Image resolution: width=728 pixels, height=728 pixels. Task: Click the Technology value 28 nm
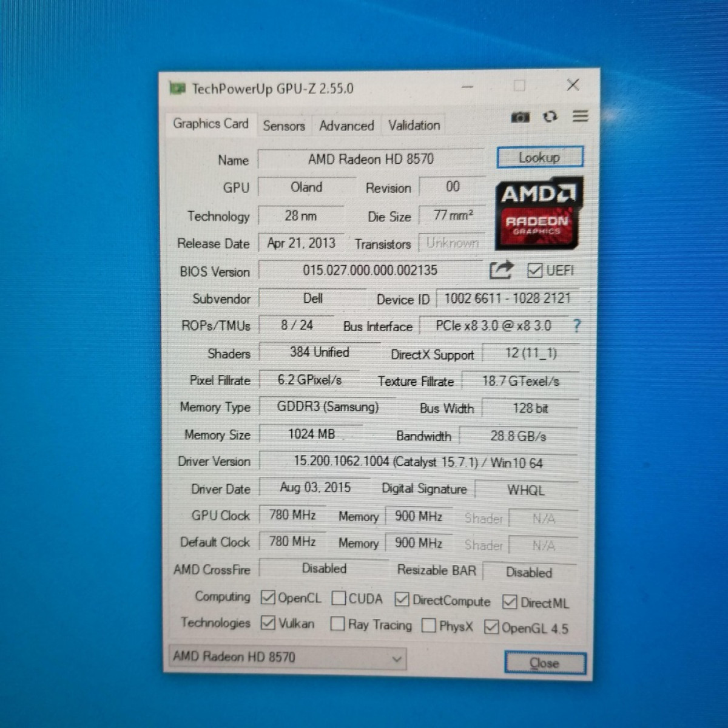301,215
